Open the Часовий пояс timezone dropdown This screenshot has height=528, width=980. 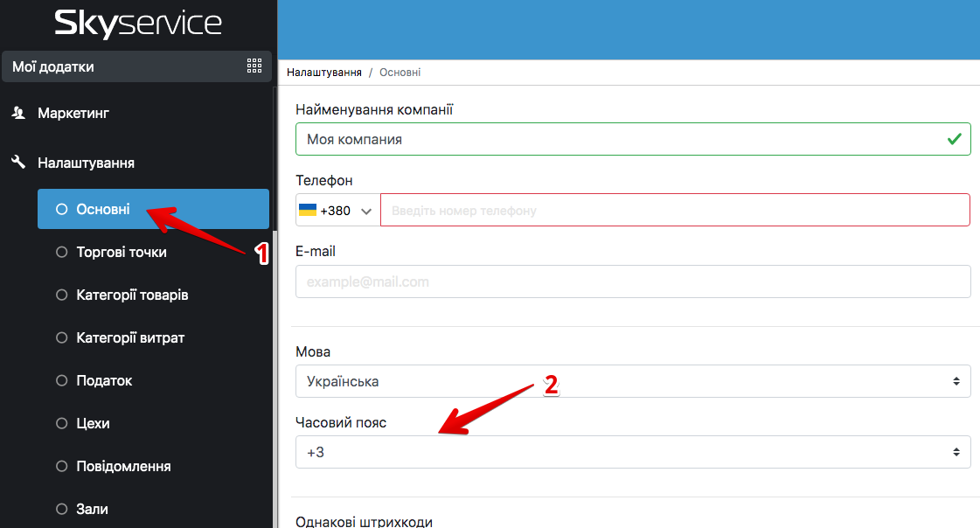pos(632,452)
